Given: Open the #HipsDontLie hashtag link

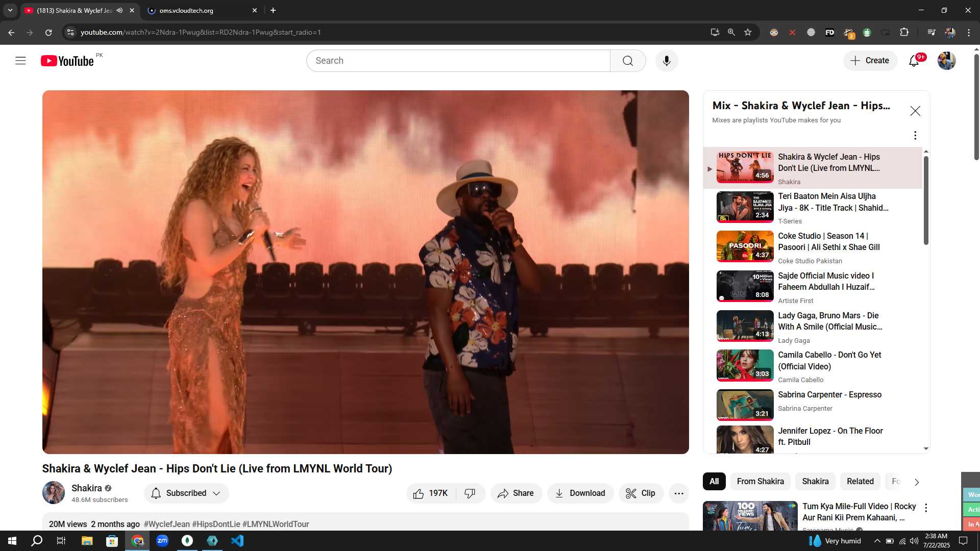Looking at the screenshot, I should pyautogui.click(x=216, y=524).
